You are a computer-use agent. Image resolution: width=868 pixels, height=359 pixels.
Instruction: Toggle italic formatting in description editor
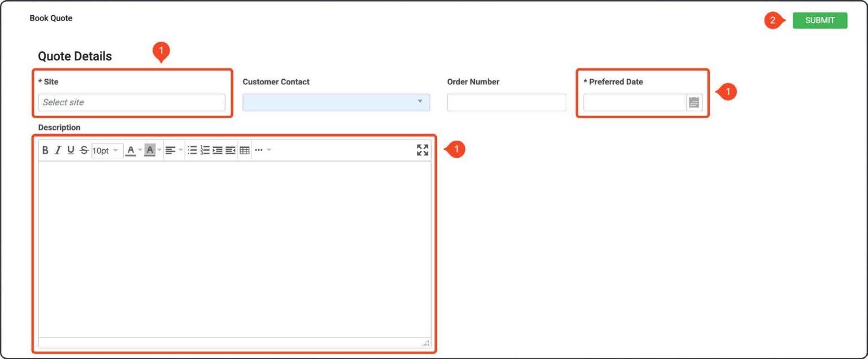[x=58, y=150]
